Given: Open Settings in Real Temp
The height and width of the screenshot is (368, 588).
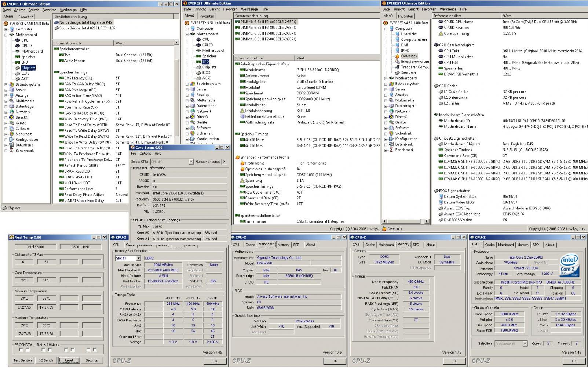Looking at the screenshot, I should point(92,360).
